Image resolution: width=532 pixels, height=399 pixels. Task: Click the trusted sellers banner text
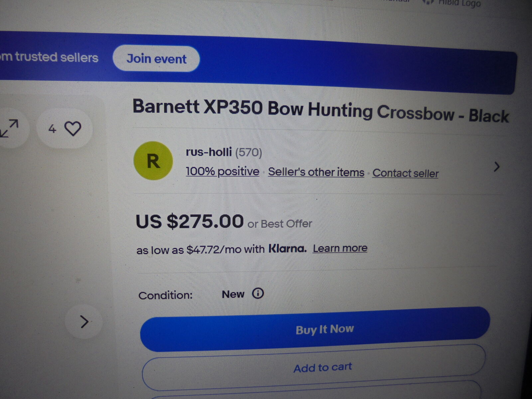pos(49,57)
